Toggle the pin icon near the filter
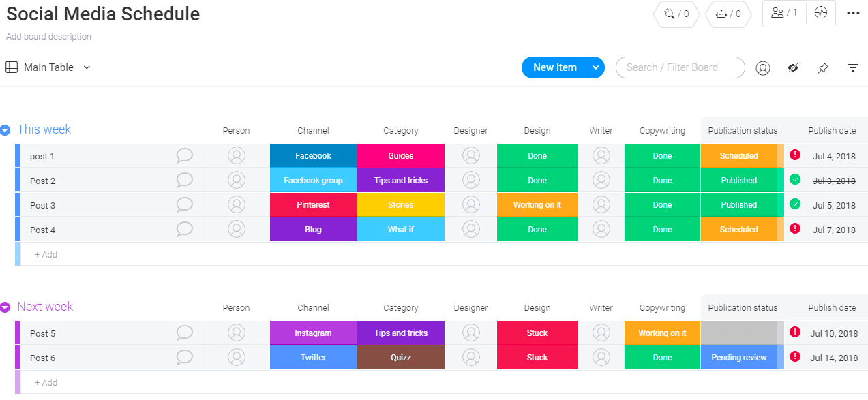Screen dimensions: 868x400 tap(822, 67)
